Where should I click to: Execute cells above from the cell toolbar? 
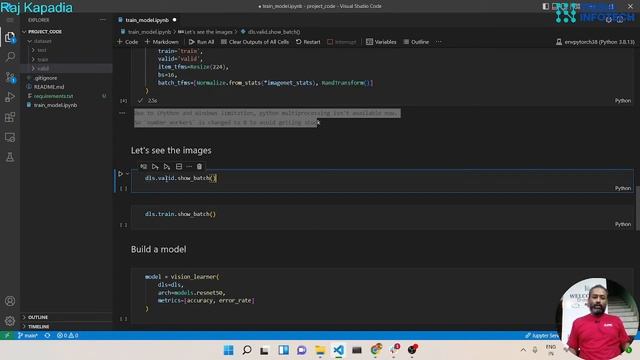pyautogui.click(x=155, y=167)
